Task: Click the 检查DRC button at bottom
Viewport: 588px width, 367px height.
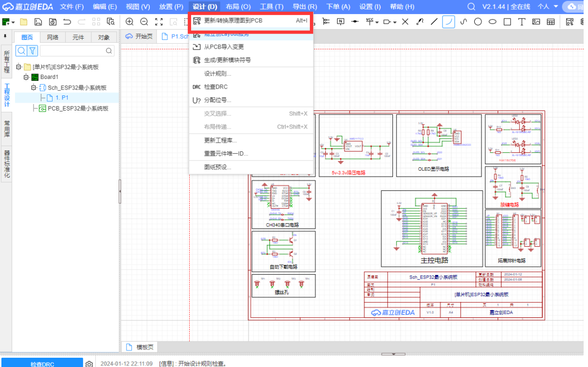Action: (42, 364)
